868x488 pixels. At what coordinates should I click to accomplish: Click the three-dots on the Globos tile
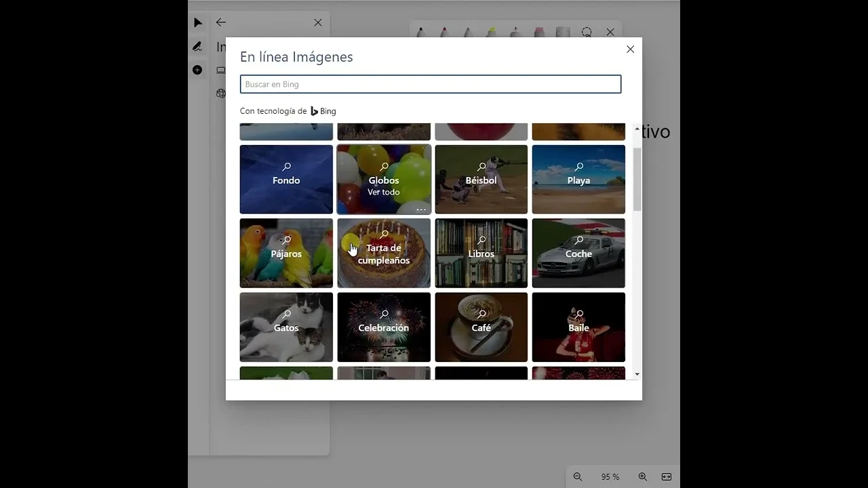pyautogui.click(x=421, y=209)
